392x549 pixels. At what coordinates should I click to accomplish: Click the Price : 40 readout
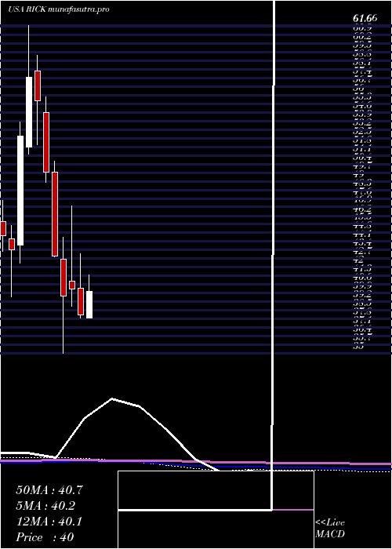[45, 537]
